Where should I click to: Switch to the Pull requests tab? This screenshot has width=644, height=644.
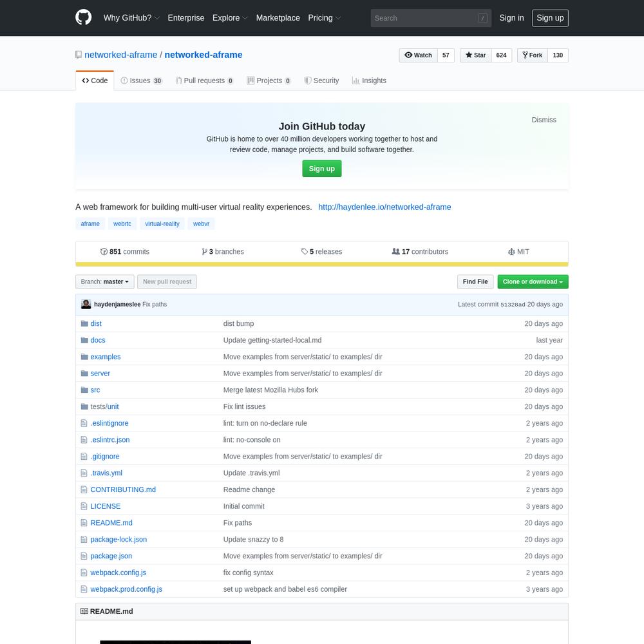(x=205, y=80)
